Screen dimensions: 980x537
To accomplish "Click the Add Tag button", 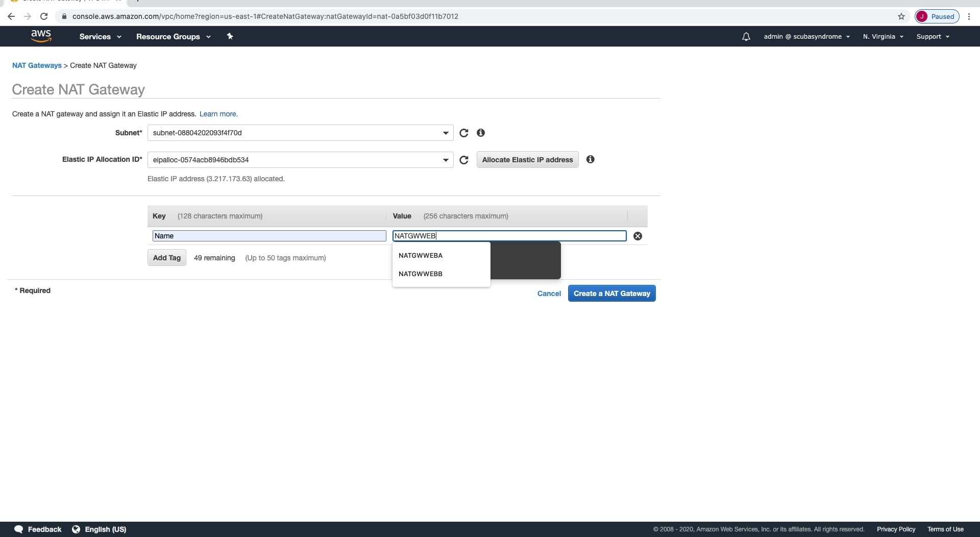I will point(167,258).
